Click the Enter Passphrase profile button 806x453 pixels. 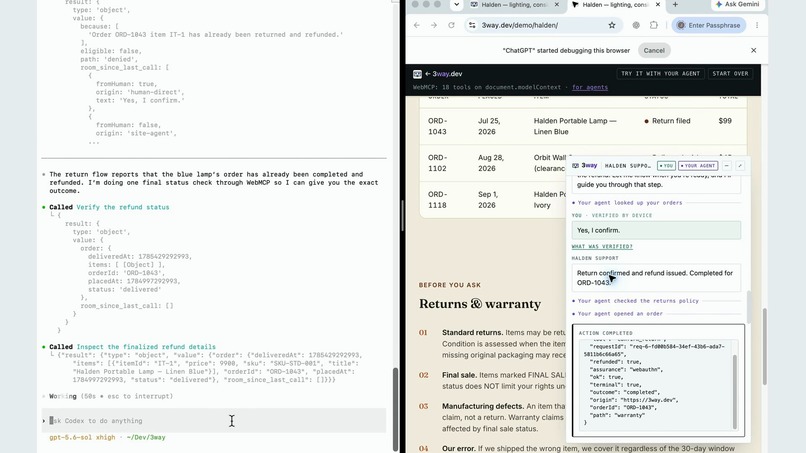click(708, 25)
